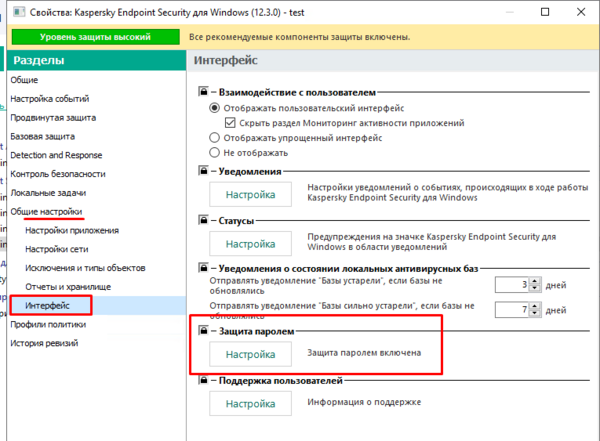Open Настройка button for Защита паролем
The width and height of the screenshot is (600, 441).
[250, 354]
